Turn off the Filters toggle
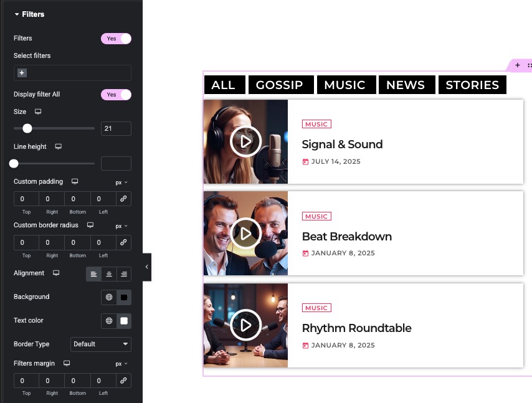 coord(116,39)
